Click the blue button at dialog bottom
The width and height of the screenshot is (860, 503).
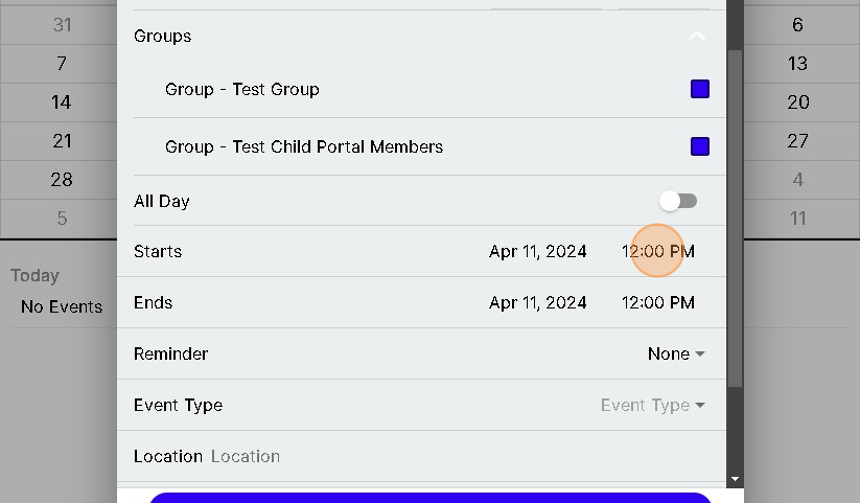[x=430, y=497]
